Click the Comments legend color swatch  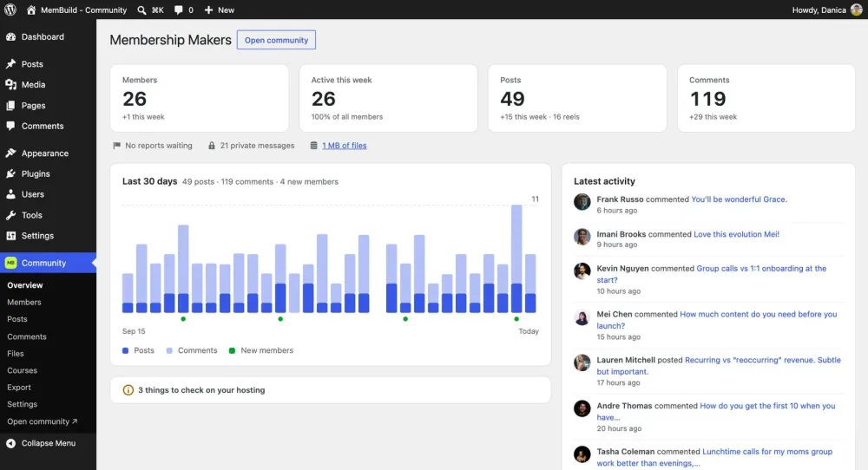(169, 350)
